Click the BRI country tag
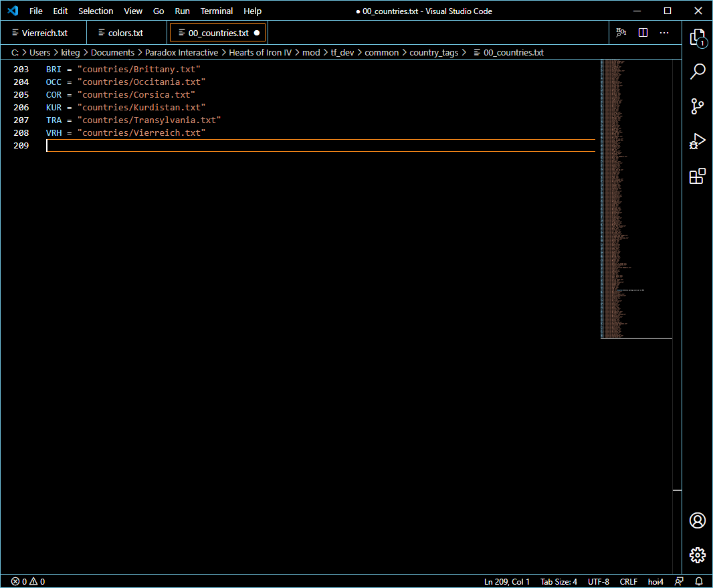The image size is (713, 588). pyautogui.click(x=54, y=69)
